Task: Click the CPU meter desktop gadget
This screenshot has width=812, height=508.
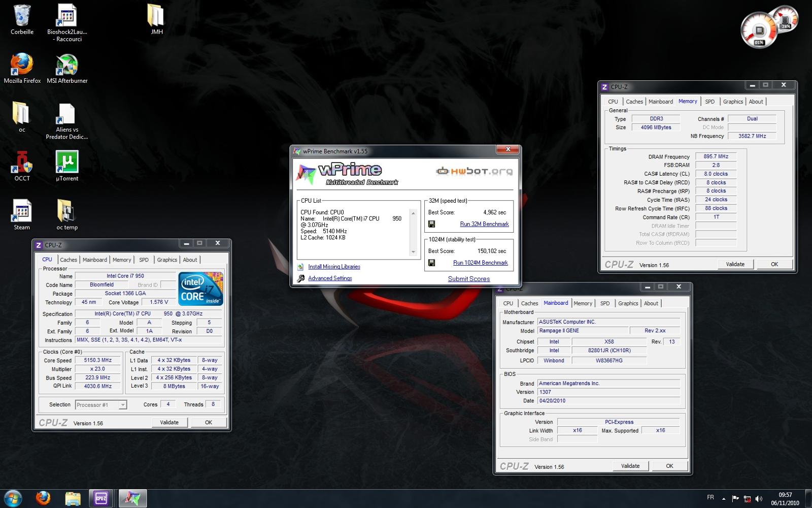Action: point(759,30)
